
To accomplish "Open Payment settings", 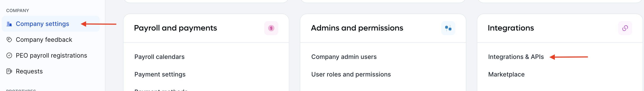I will 160,75.
